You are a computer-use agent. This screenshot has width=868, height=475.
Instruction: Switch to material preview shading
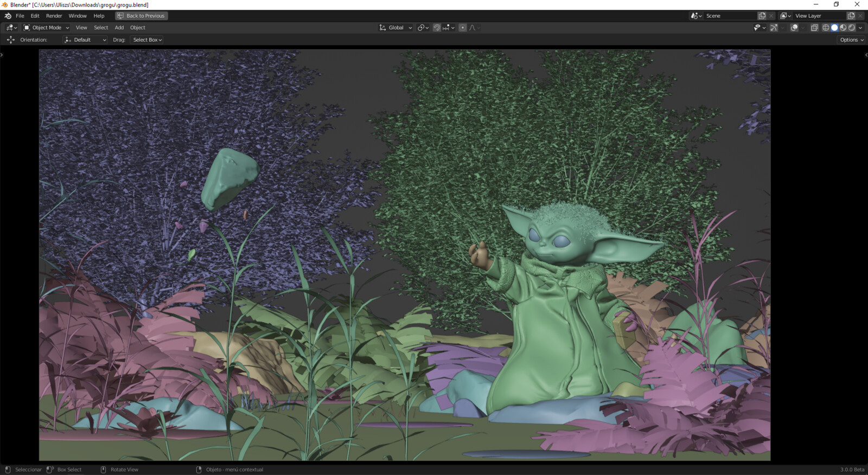[843, 28]
